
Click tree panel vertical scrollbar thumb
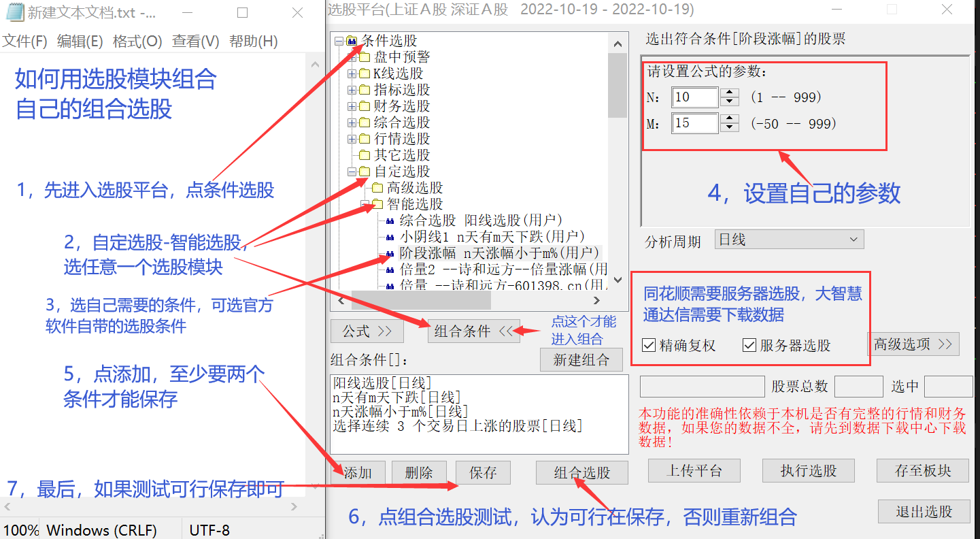[618, 85]
